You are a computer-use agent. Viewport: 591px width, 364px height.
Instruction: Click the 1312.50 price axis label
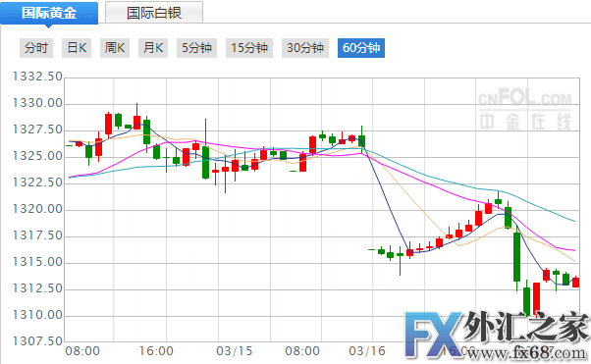click(x=37, y=288)
